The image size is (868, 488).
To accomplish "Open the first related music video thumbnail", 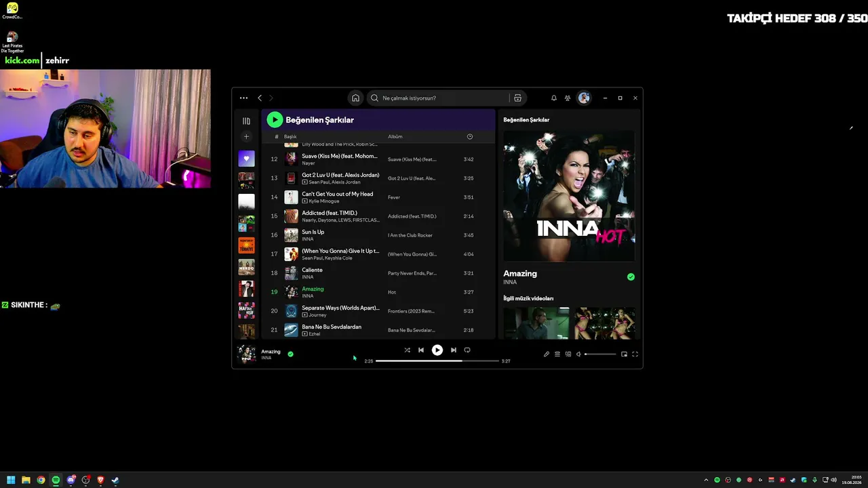I will 536,323.
